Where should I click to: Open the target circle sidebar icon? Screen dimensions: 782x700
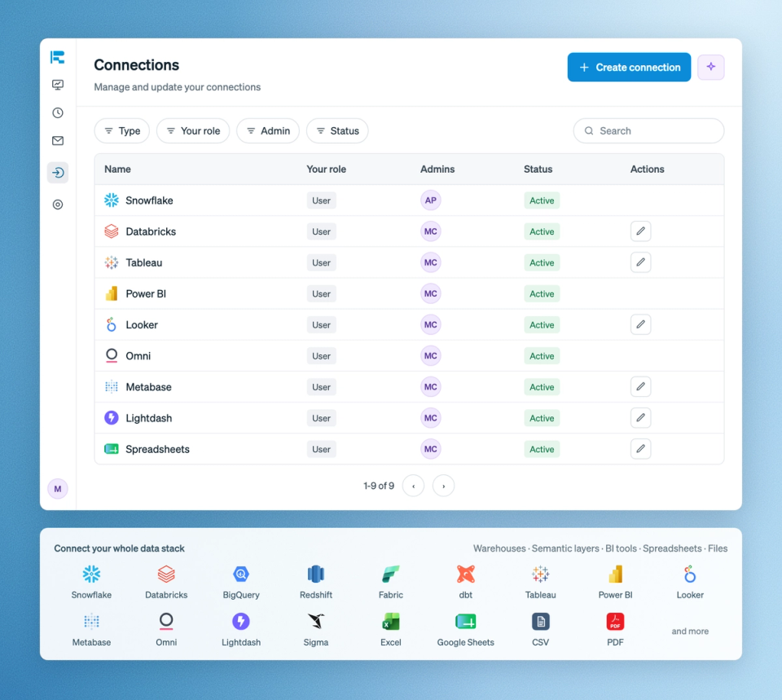pos(58,205)
